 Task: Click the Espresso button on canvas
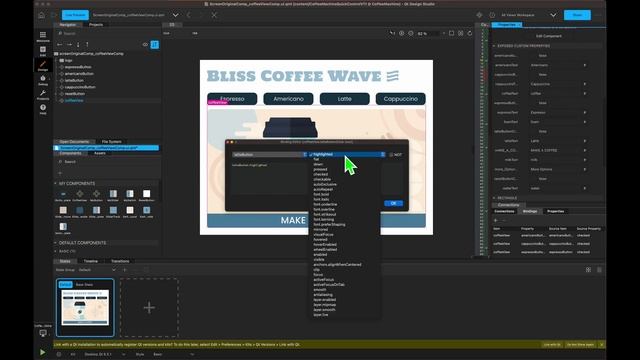pos(232,99)
